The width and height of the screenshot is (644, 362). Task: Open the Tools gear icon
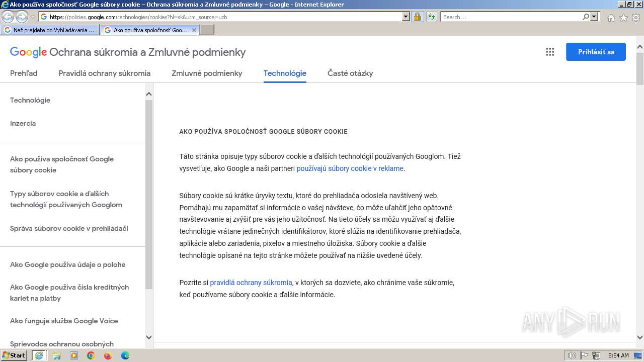point(636,18)
